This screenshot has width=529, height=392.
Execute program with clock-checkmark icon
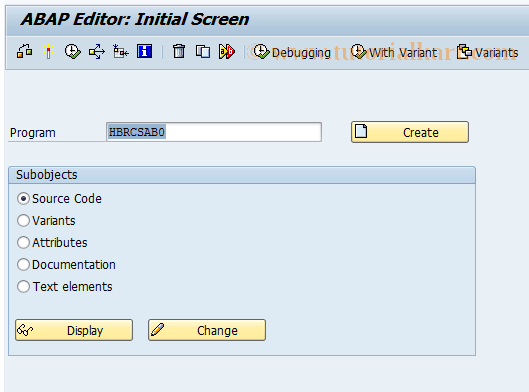click(x=73, y=52)
